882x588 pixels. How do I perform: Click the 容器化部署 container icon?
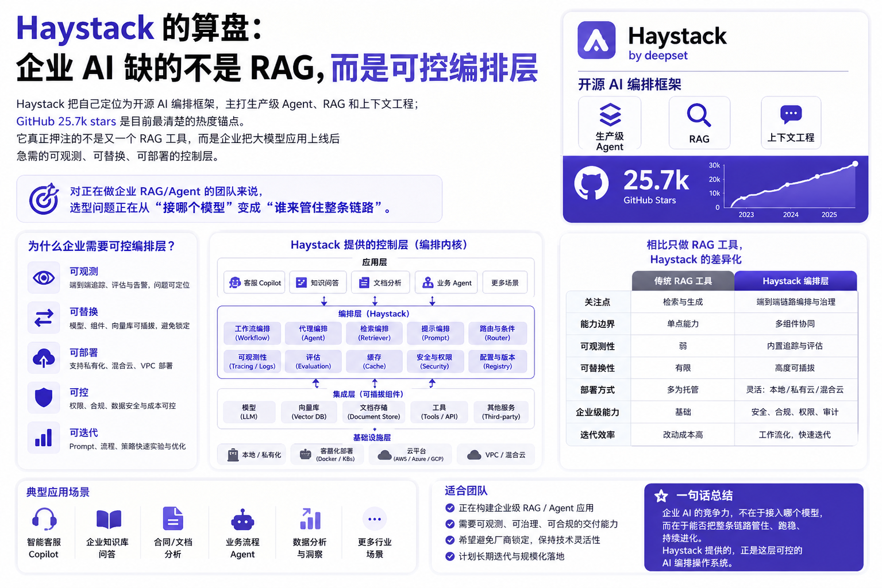click(x=306, y=455)
